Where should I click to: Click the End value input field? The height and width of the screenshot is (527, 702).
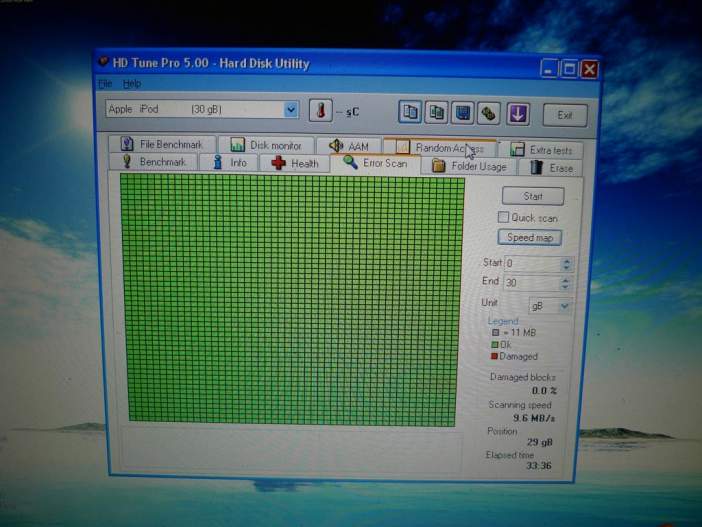pyautogui.click(x=530, y=283)
